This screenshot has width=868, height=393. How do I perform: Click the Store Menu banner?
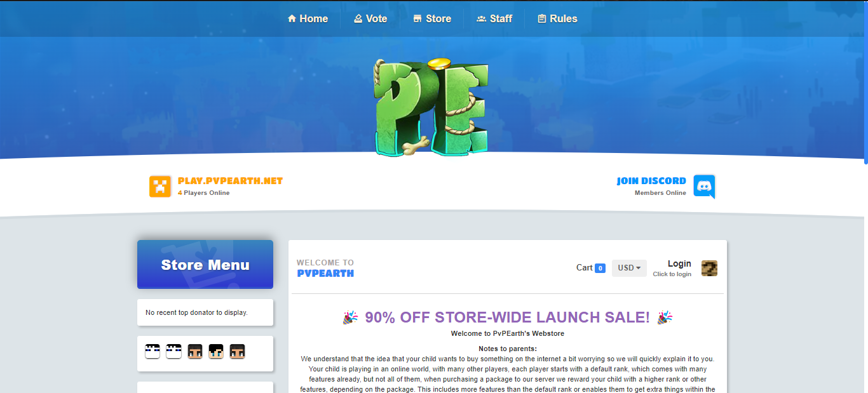coord(205,264)
